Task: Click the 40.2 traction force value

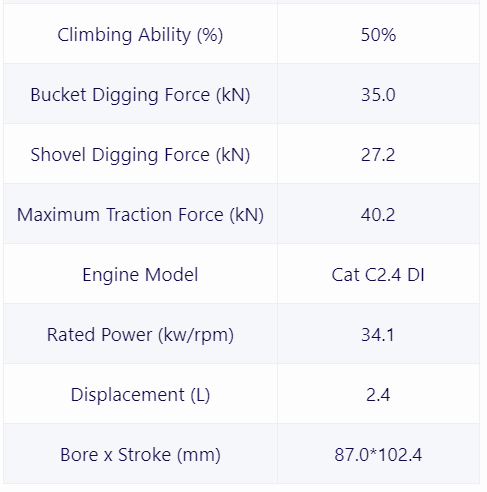Action: 378,215
